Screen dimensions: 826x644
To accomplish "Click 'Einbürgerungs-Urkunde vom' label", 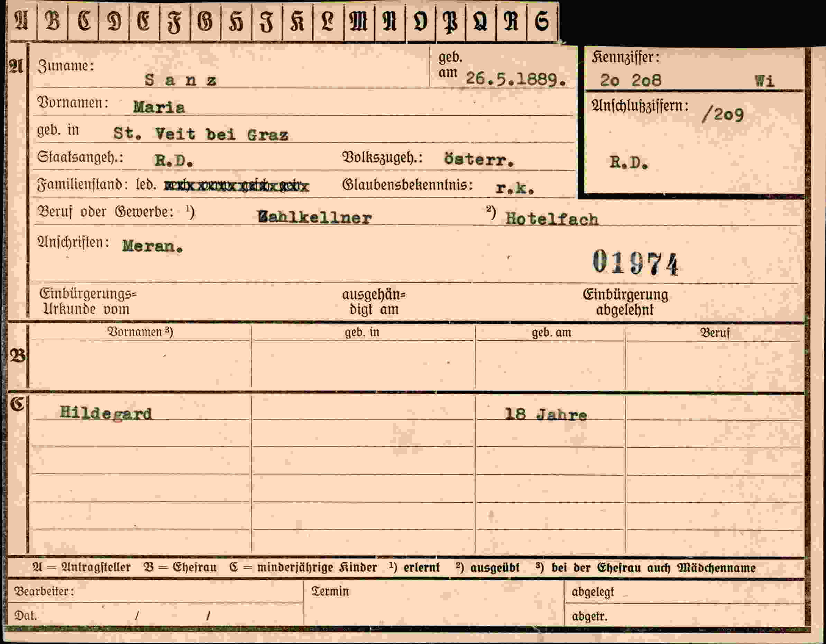I will coord(88,302).
